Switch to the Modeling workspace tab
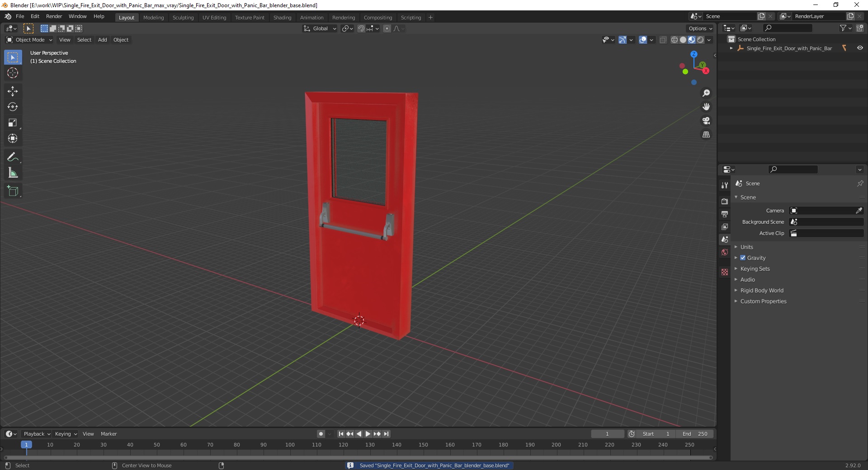The image size is (868, 470). tap(153, 18)
